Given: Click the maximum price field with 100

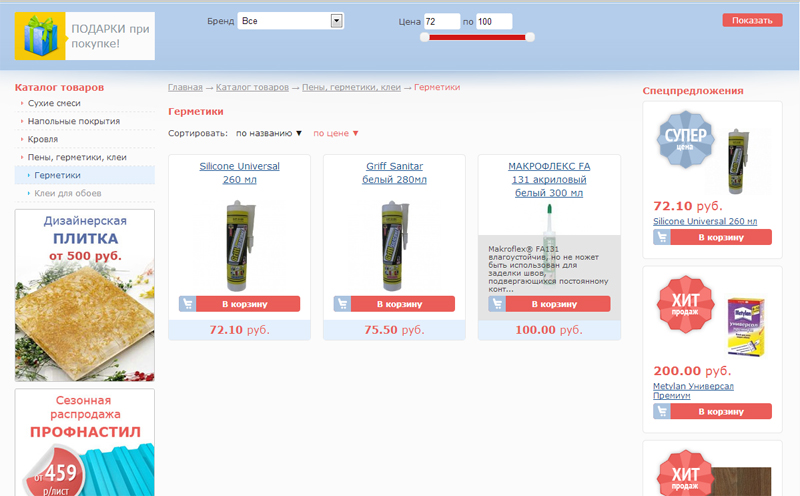Looking at the screenshot, I should (x=494, y=21).
